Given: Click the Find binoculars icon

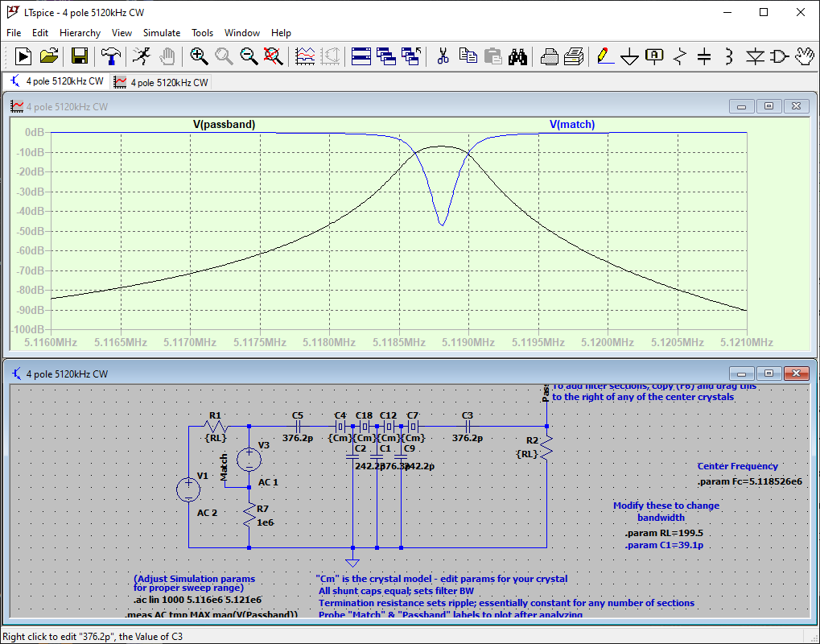Looking at the screenshot, I should pyautogui.click(x=517, y=56).
